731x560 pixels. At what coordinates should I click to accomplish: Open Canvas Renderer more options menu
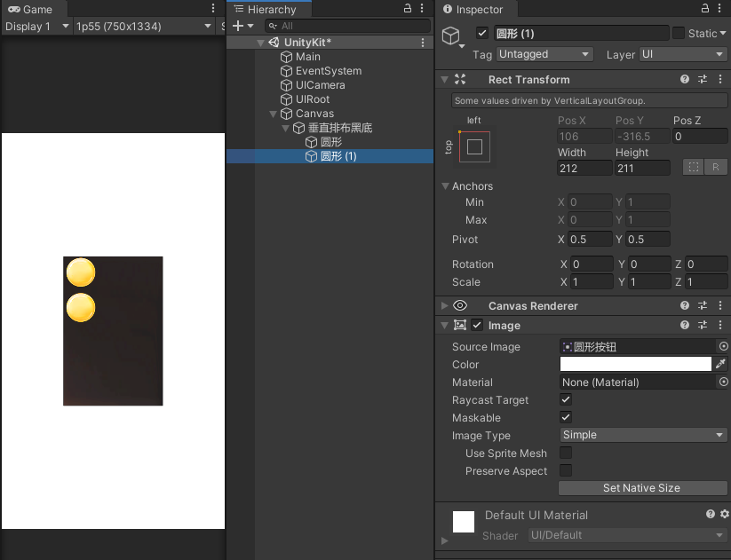point(720,305)
